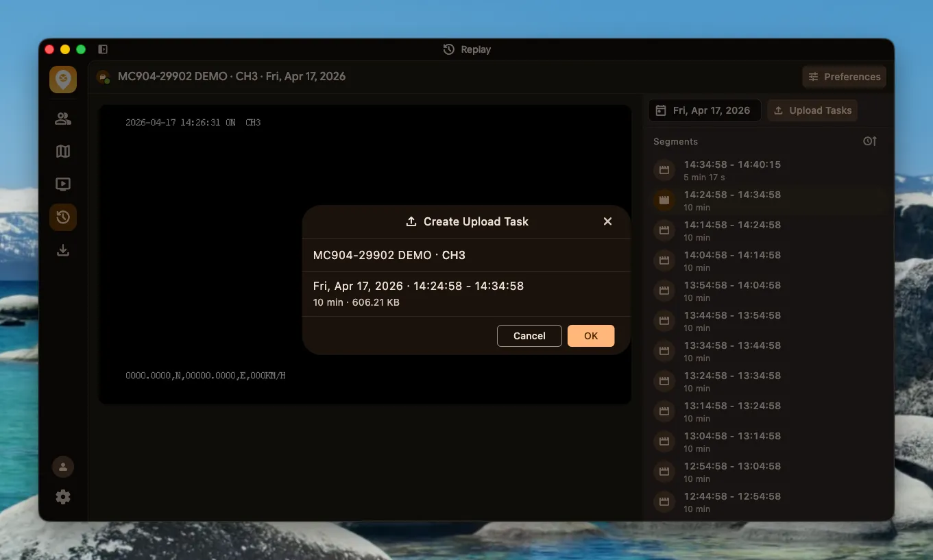933x560 pixels.
Task: Click segment icon for 14:14:58 - 14:24:58
Action: point(664,230)
